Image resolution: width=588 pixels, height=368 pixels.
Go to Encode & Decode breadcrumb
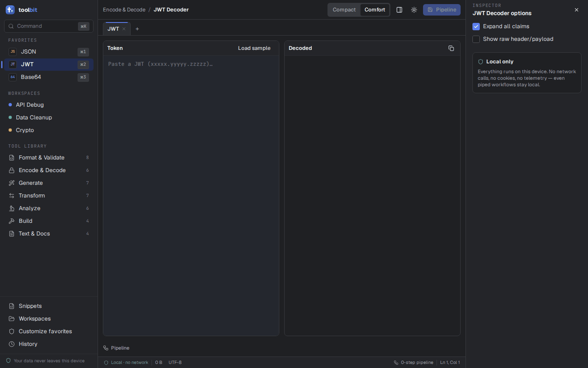tap(124, 10)
